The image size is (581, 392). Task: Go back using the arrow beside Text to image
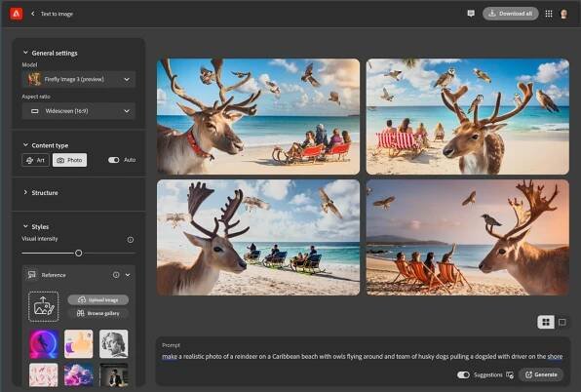click(x=32, y=14)
